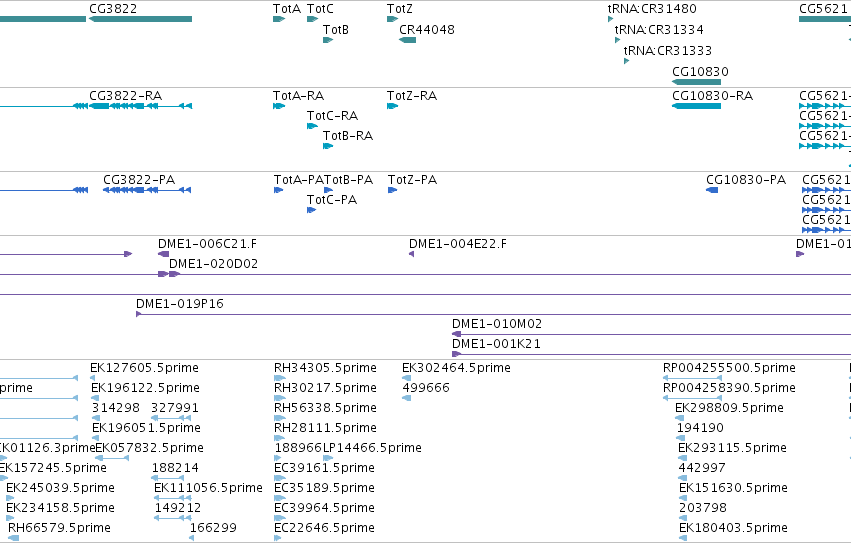Image resolution: width=851 pixels, height=543 pixels.
Task: Select the TotZ gene feature
Action: click(392, 19)
